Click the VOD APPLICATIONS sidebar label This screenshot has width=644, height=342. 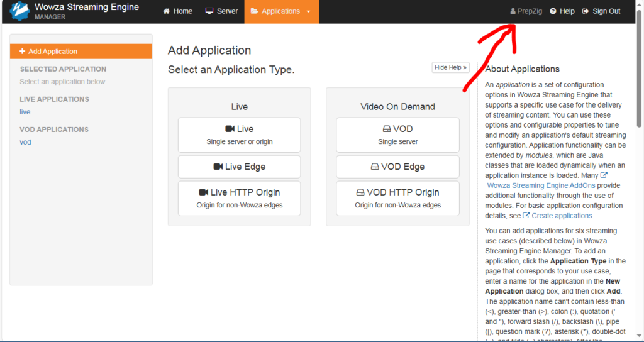[54, 130]
